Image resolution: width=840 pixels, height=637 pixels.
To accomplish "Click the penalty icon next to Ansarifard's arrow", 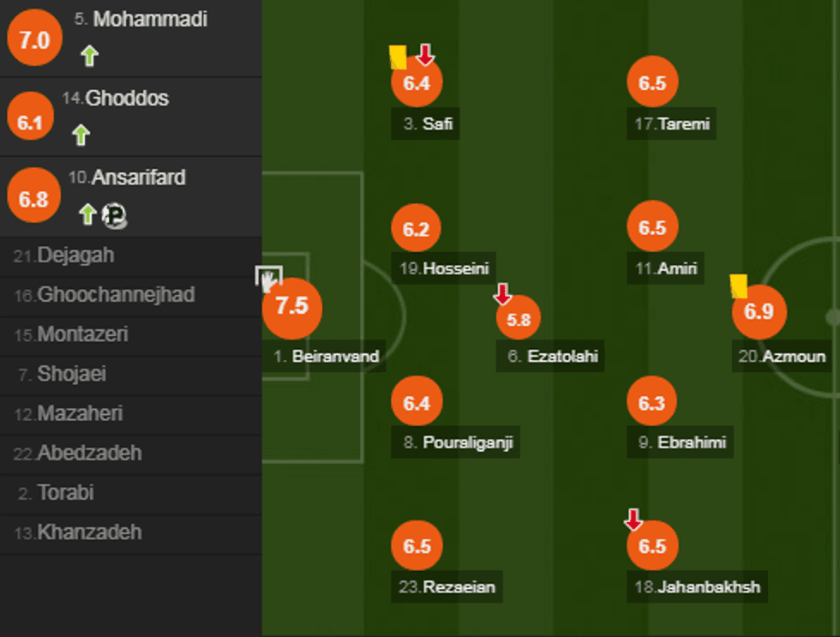I will [114, 215].
